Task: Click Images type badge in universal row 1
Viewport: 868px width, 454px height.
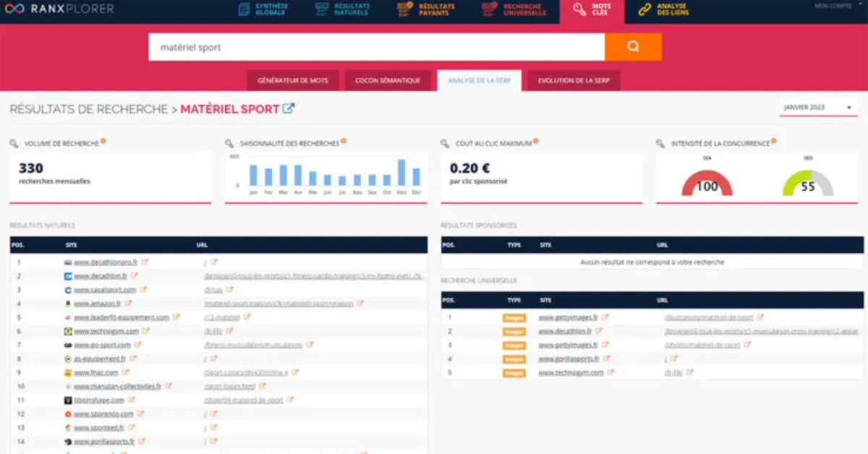Action: [x=514, y=317]
